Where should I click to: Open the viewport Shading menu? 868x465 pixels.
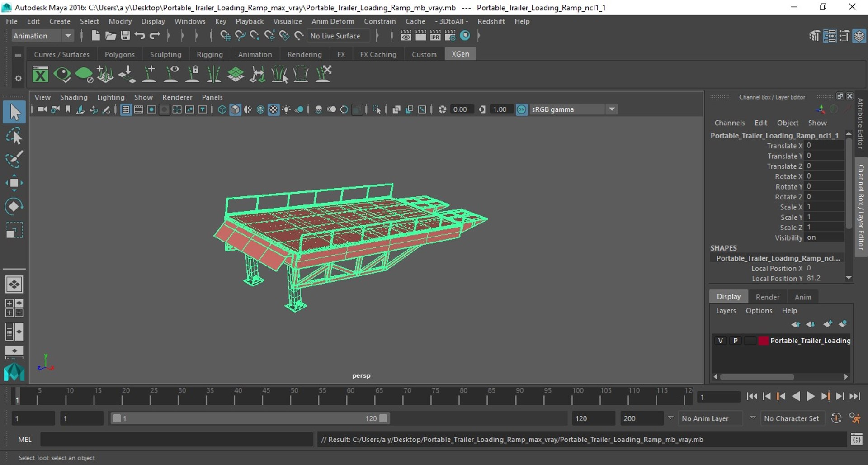point(74,97)
